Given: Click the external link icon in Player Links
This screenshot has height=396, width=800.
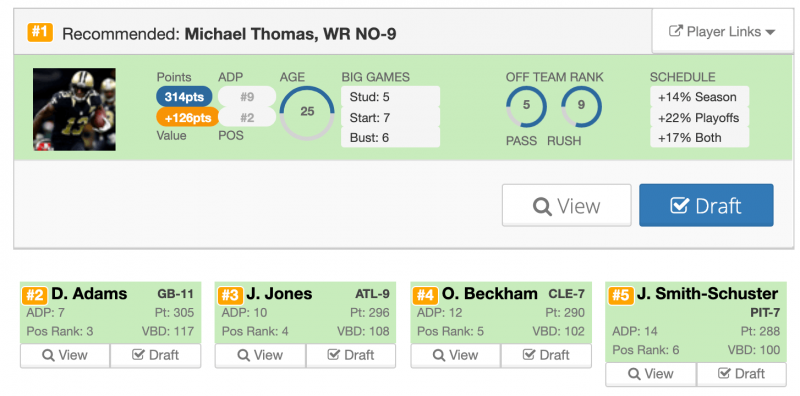Looking at the screenshot, I should (x=676, y=32).
